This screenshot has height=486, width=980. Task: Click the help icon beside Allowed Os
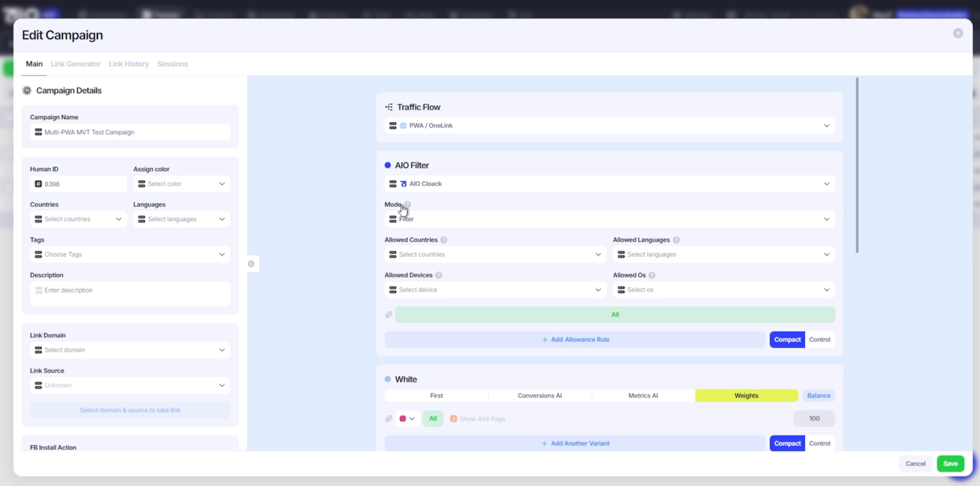point(652,276)
